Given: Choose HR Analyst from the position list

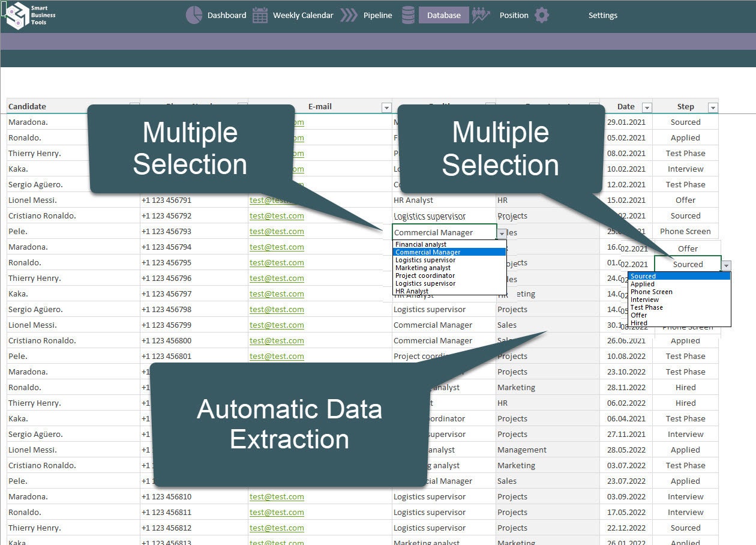Looking at the screenshot, I should pos(449,291).
